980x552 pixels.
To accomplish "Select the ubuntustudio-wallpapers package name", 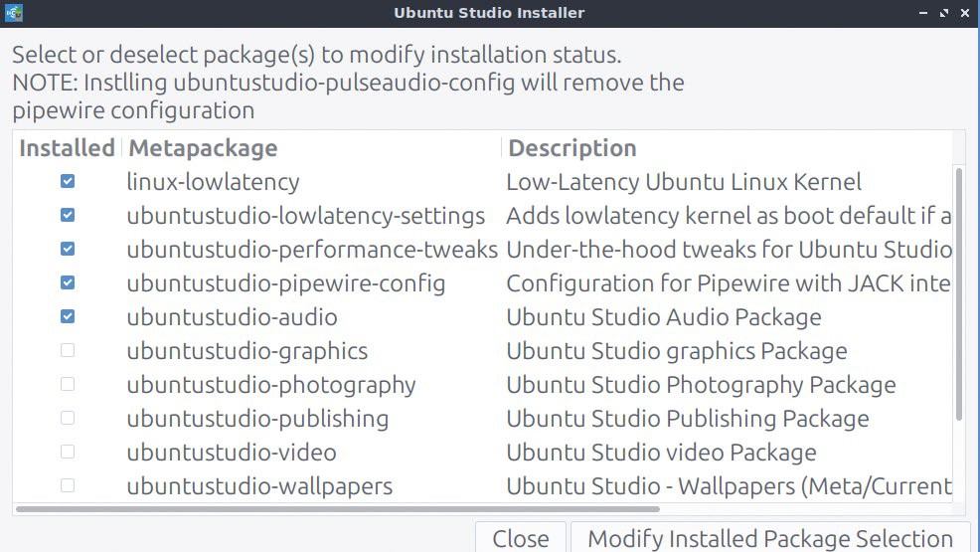I will (x=259, y=486).
